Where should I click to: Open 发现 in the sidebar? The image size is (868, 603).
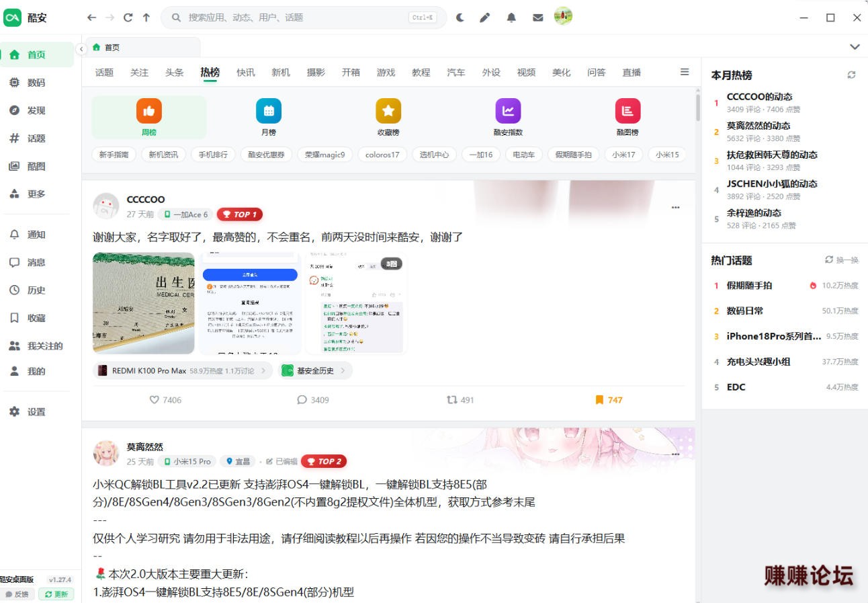tap(37, 110)
